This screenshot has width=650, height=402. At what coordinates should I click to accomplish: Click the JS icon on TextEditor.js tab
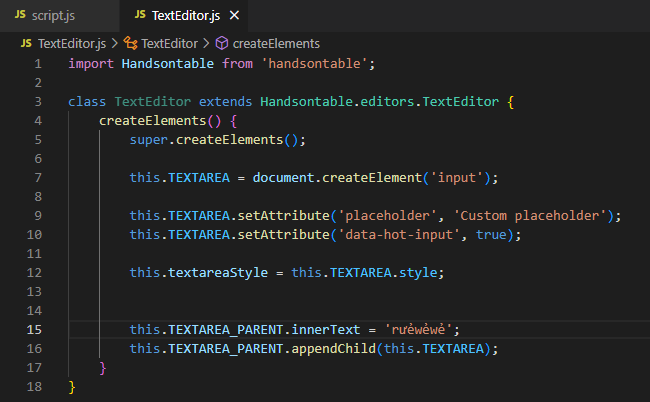[140, 15]
